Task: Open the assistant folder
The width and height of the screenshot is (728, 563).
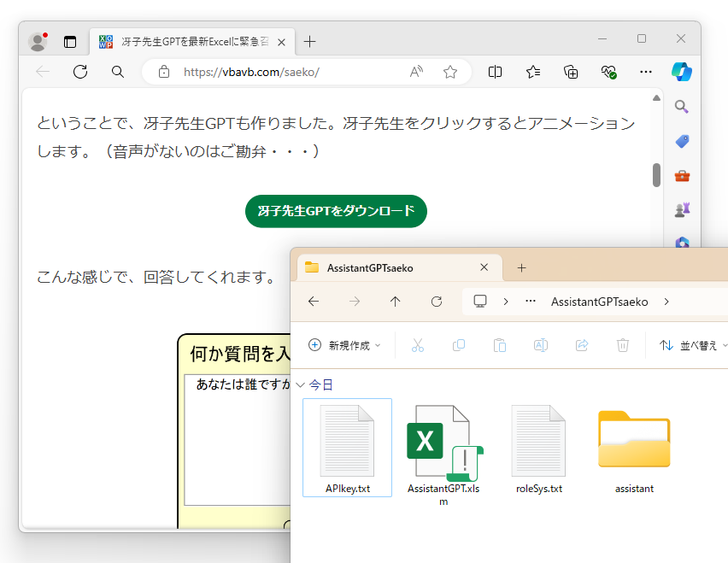Action: coord(633,440)
